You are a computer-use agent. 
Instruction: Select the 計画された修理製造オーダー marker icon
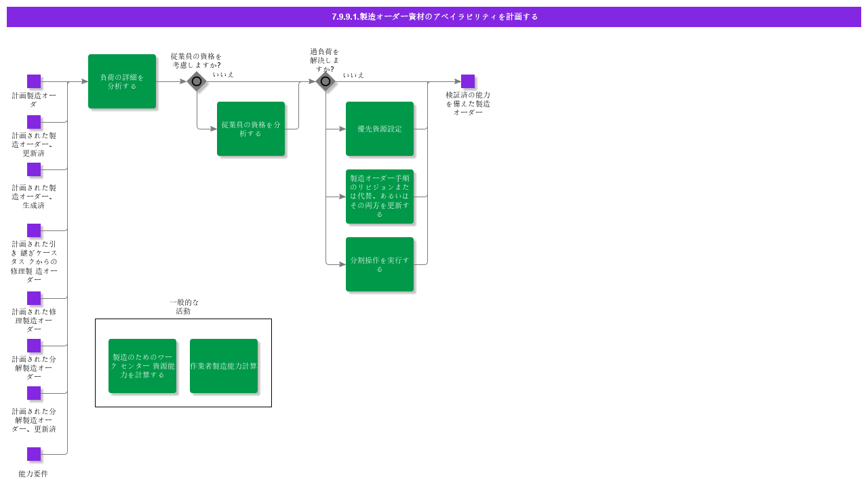click(x=34, y=298)
